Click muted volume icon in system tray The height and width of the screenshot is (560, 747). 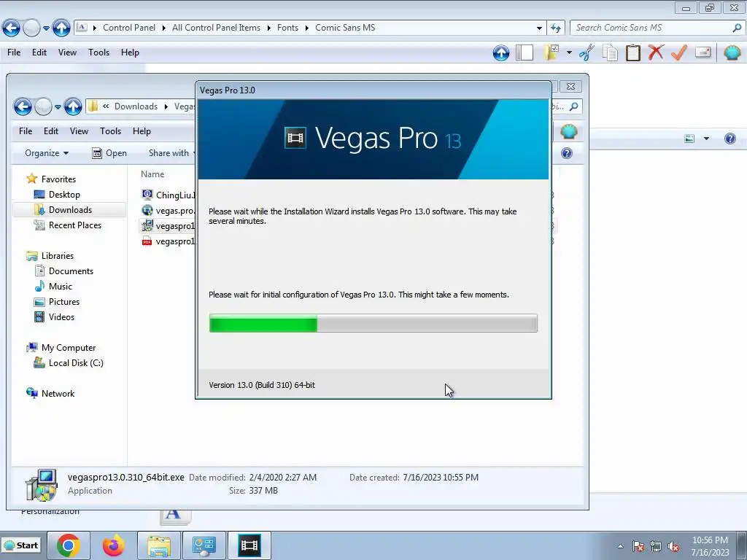(673, 547)
